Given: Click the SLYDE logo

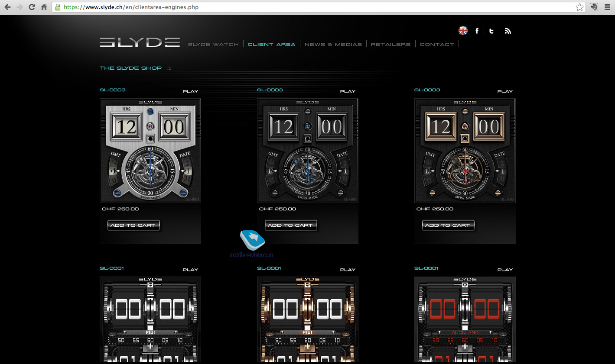Looking at the screenshot, I should coord(140,42).
